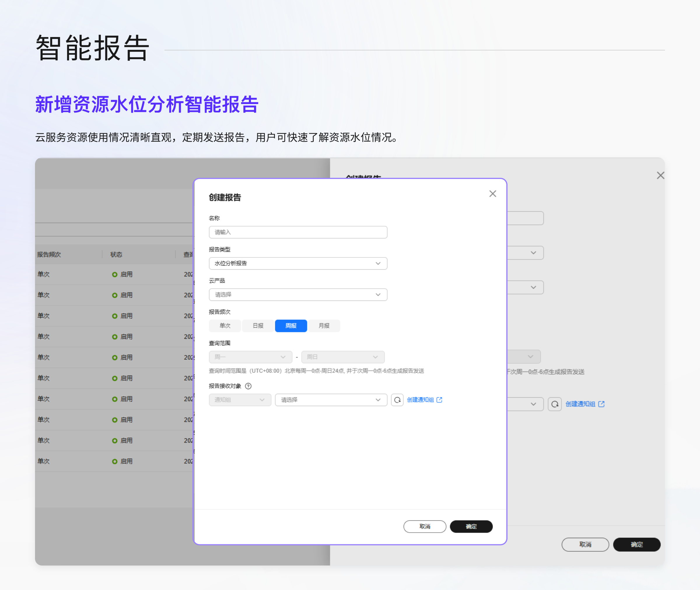
Task: Select 周报 report frequency option
Action: point(291,326)
